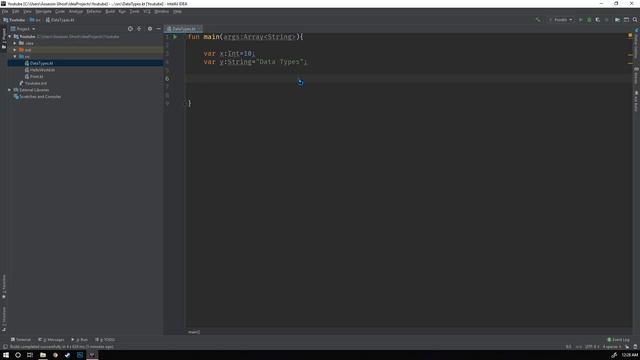
Task: Place cursor on empty line 6 in editor
Action: click(x=408, y=78)
